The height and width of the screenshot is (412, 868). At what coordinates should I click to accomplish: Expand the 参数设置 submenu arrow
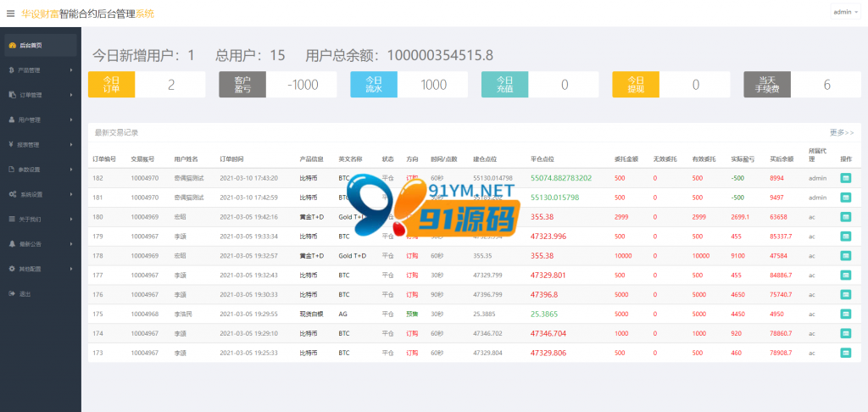[71, 170]
